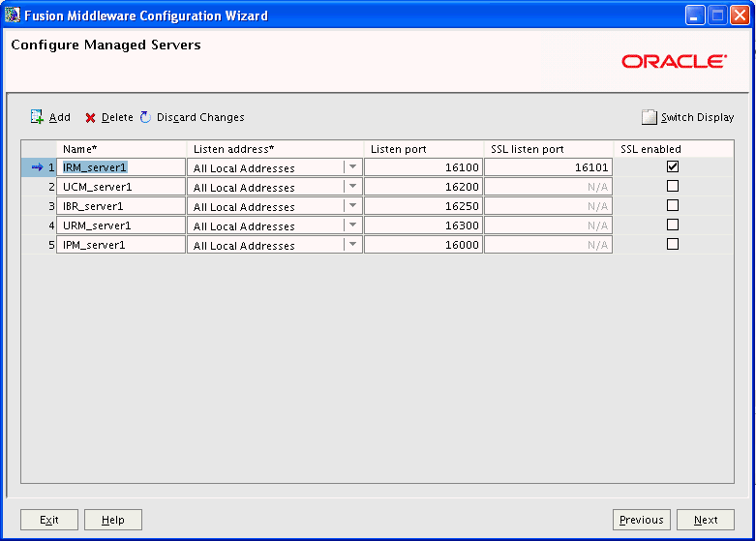Click the Switch Display page icon
Viewport: 756px width, 541px height.
click(x=649, y=117)
